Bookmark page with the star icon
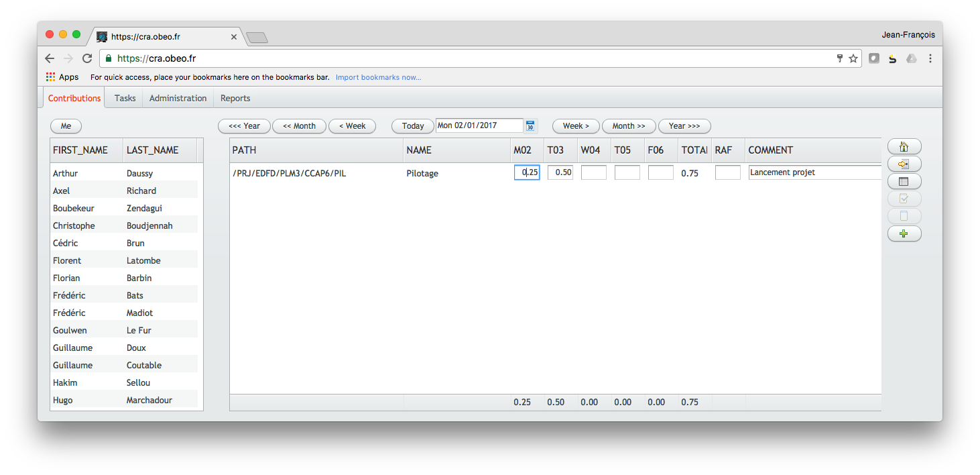 pyautogui.click(x=853, y=58)
